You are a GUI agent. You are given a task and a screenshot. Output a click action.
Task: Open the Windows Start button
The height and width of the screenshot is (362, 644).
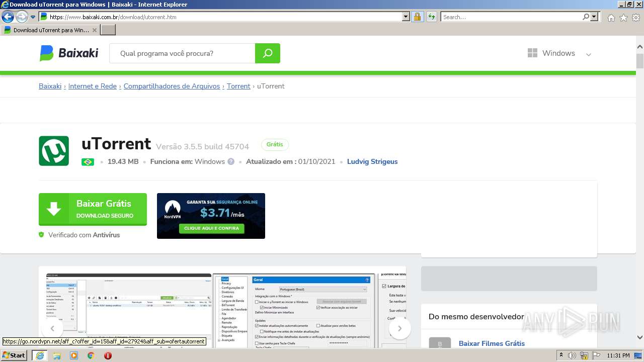pyautogui.click(x=14, y=355)
